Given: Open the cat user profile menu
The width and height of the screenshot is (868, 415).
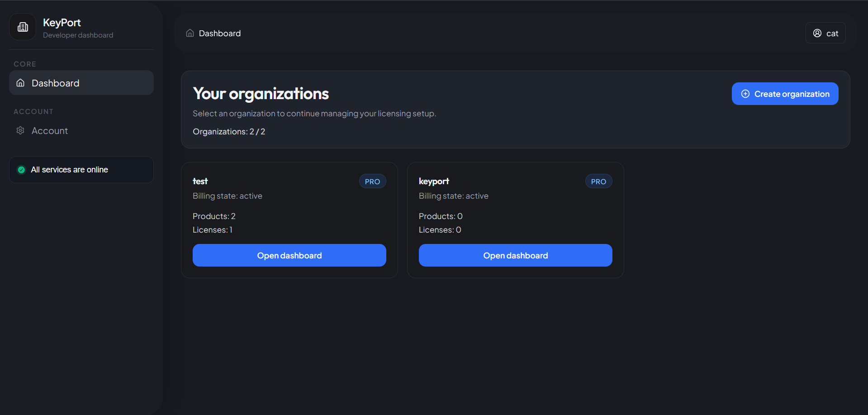Looking at the screenshot, I should point(825,33).
